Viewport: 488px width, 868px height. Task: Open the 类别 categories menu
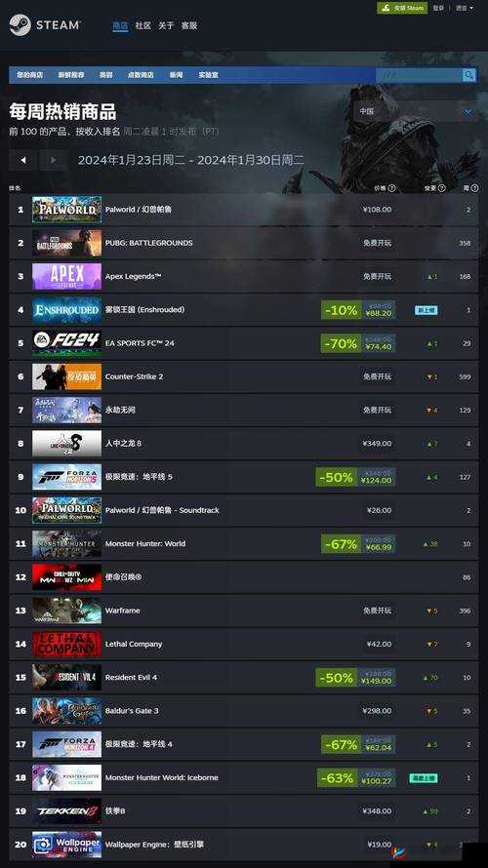pyautogui.click(x=105, y=75)
